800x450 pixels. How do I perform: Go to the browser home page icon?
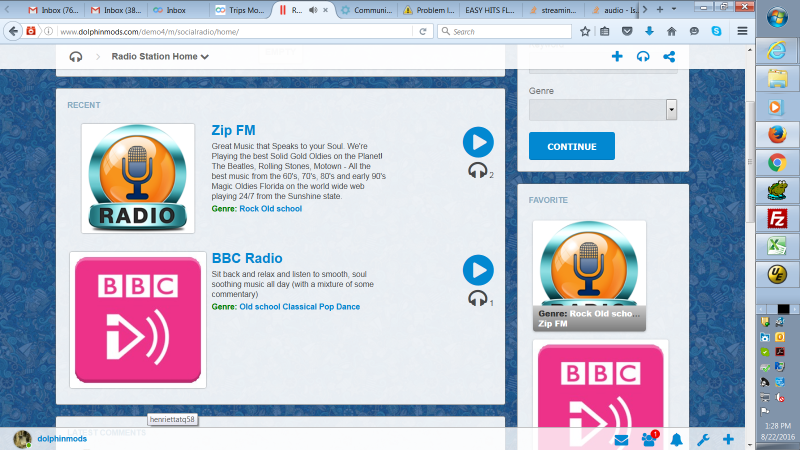671,31
